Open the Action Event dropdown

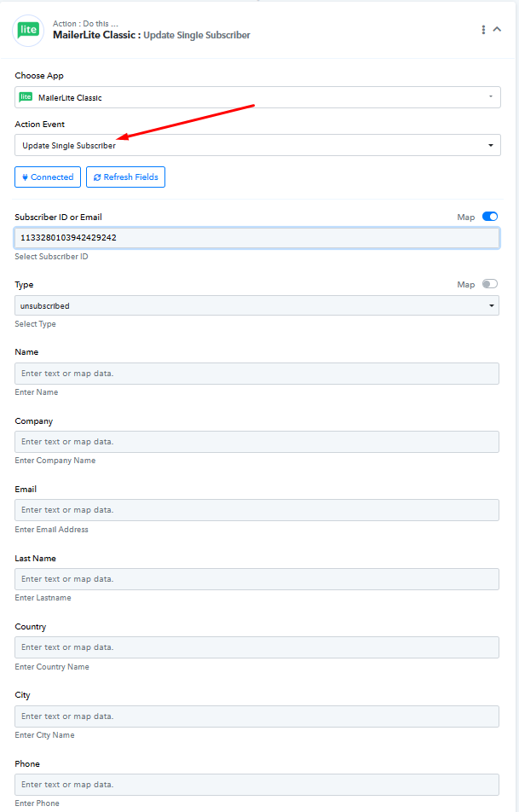[257, 145]
